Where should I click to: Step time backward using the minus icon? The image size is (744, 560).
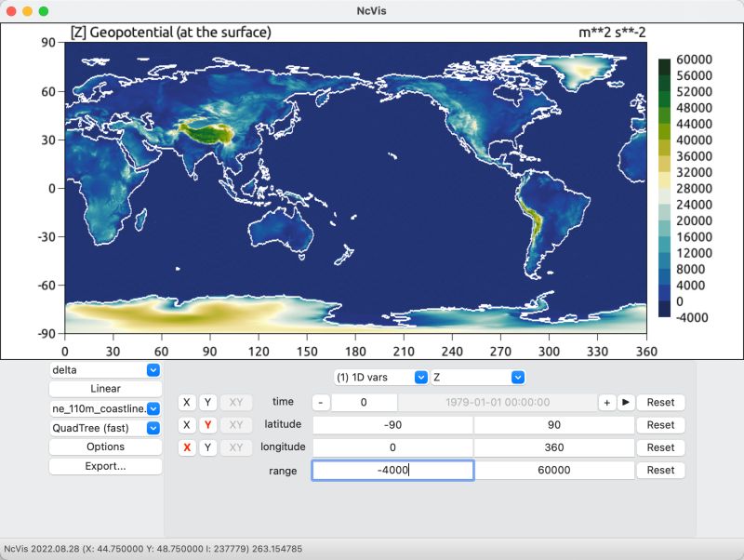coord(323,402)
